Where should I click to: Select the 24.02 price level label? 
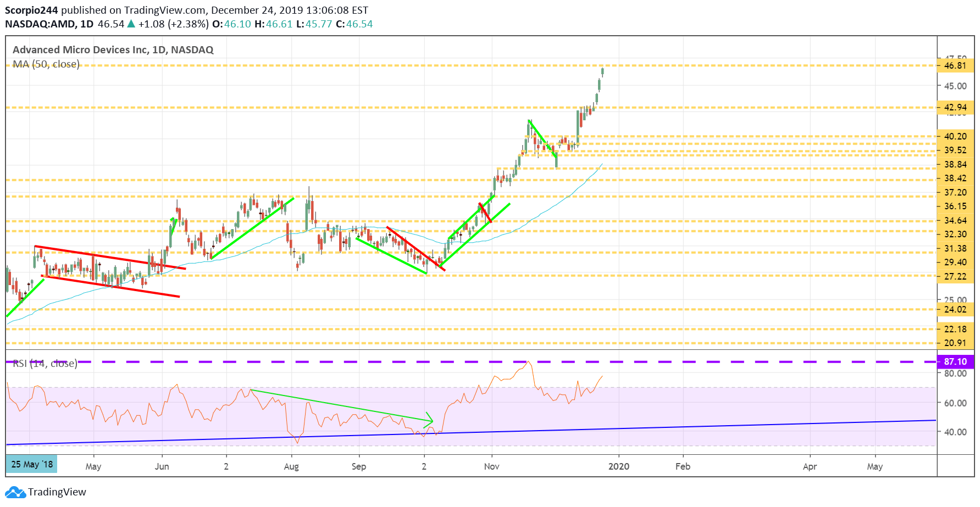[955, 310]
